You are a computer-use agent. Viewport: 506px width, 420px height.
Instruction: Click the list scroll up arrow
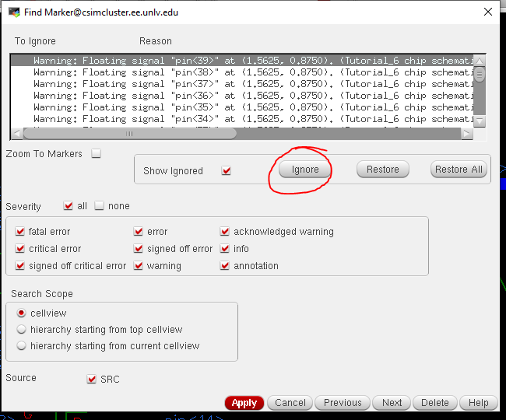pyautogui.click(x=480, y=61)
